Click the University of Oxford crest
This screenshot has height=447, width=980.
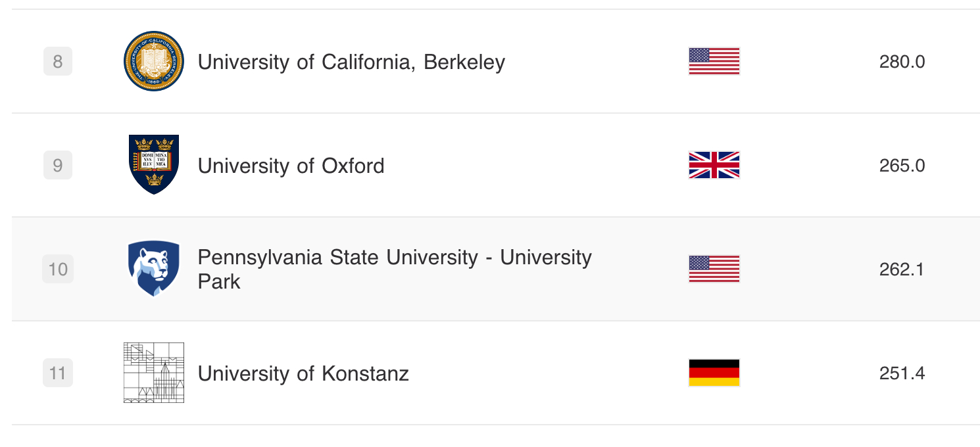point(154,164)
